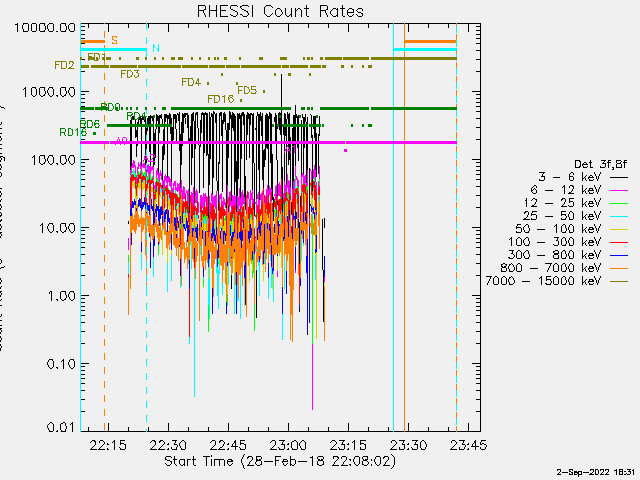Screen dimensions: 640x480
Task: Click the FD16 flag label
Action: coord(220,99)
